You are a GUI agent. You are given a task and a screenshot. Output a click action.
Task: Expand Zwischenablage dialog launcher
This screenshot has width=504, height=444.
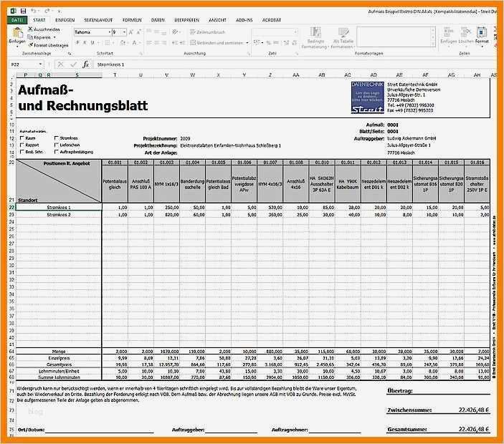pyautogui.click(x=69, y=53)
